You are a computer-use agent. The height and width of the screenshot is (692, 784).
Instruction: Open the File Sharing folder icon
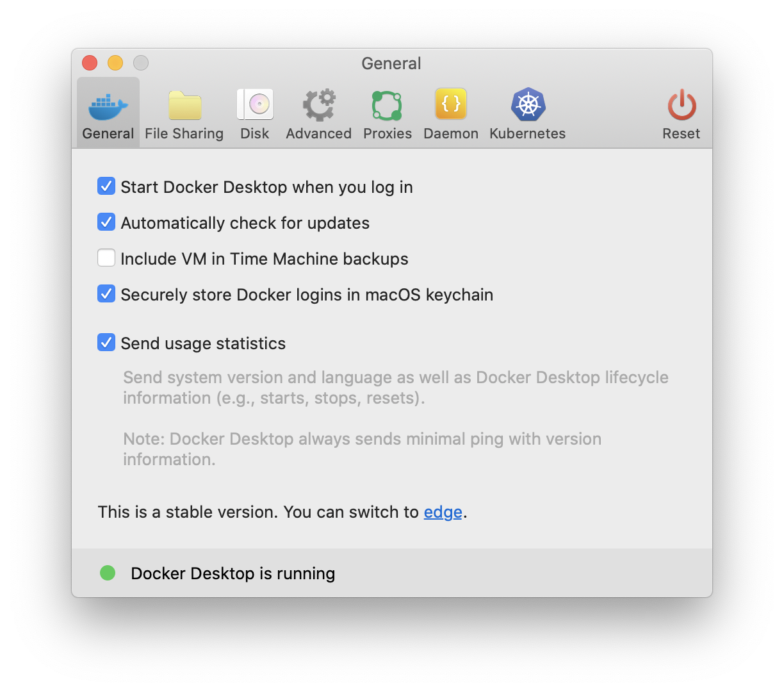click(184, 106)
